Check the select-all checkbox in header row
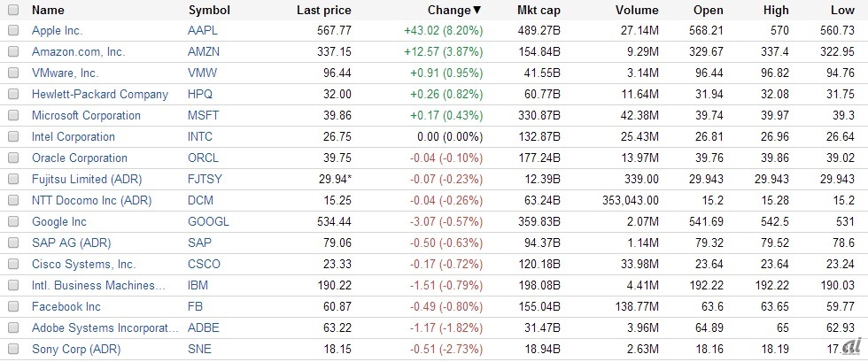868x362 pixels. coord(12,10)
